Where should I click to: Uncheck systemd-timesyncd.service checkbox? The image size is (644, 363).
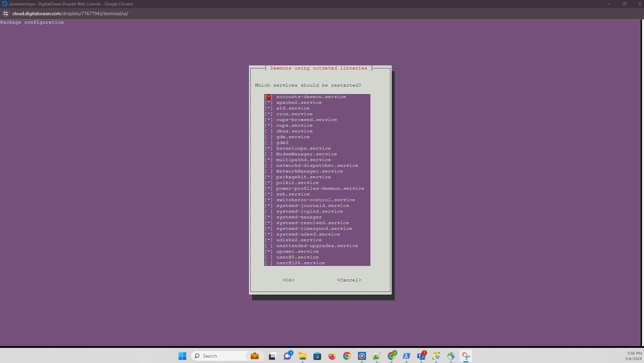[x=269, y=229]
